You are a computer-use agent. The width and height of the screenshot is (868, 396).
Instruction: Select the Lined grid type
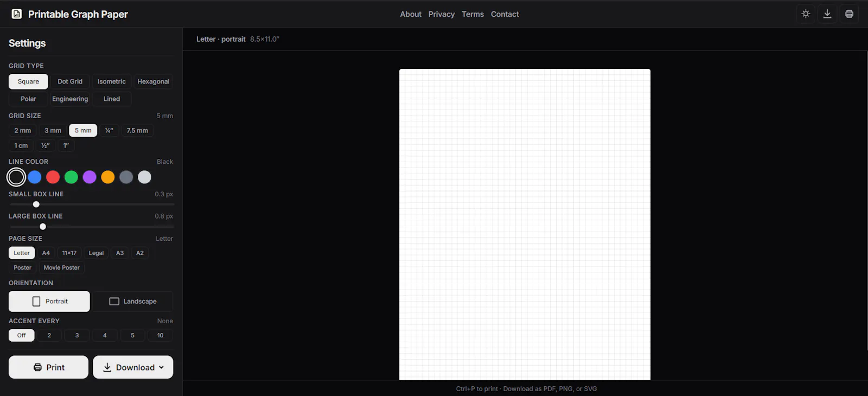(x=112, y=99)
